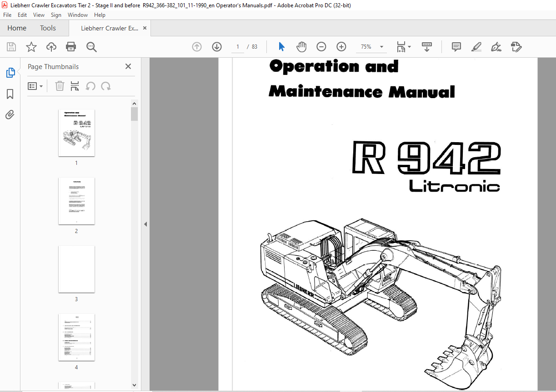556x392 pixels.
Task: Show Page Thumbnails pane icon
Action: (10, 73)
